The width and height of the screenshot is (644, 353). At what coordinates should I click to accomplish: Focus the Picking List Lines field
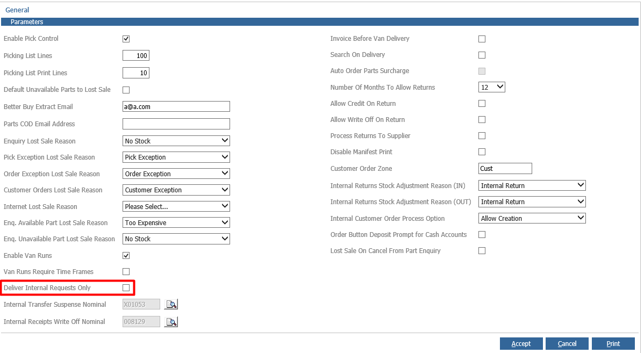point(136,55)
